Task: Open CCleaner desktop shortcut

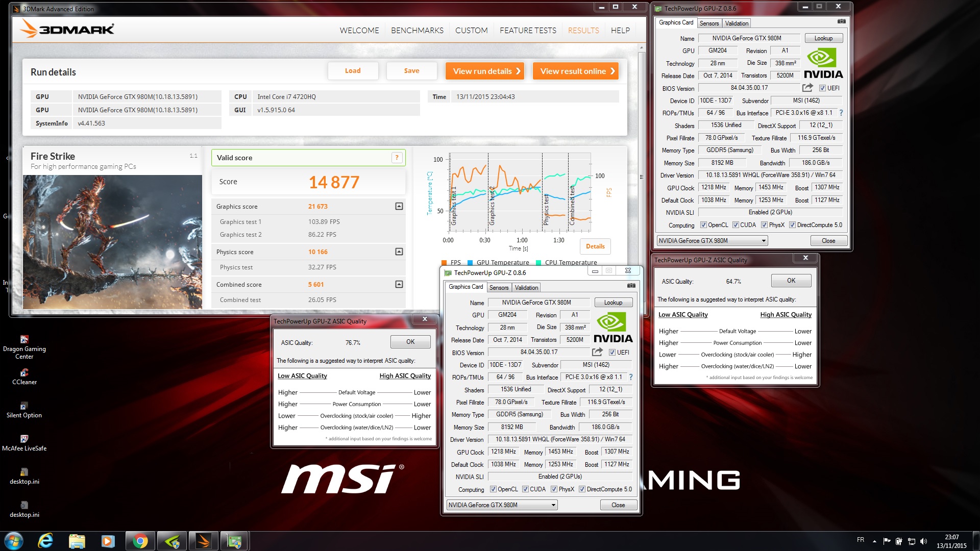Action: pos(24,377)
